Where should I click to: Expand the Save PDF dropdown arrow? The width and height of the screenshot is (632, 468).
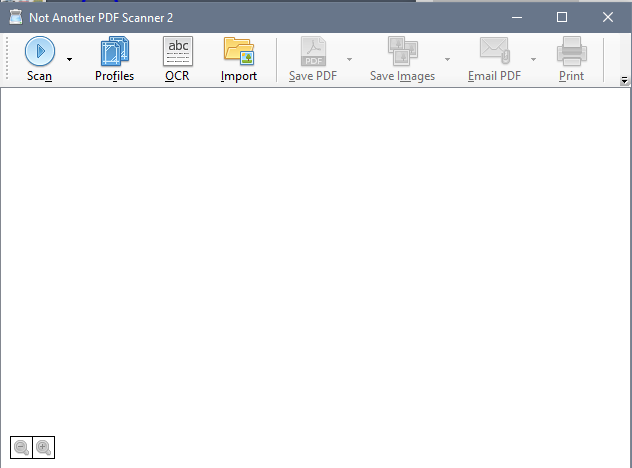coord(349,60)
